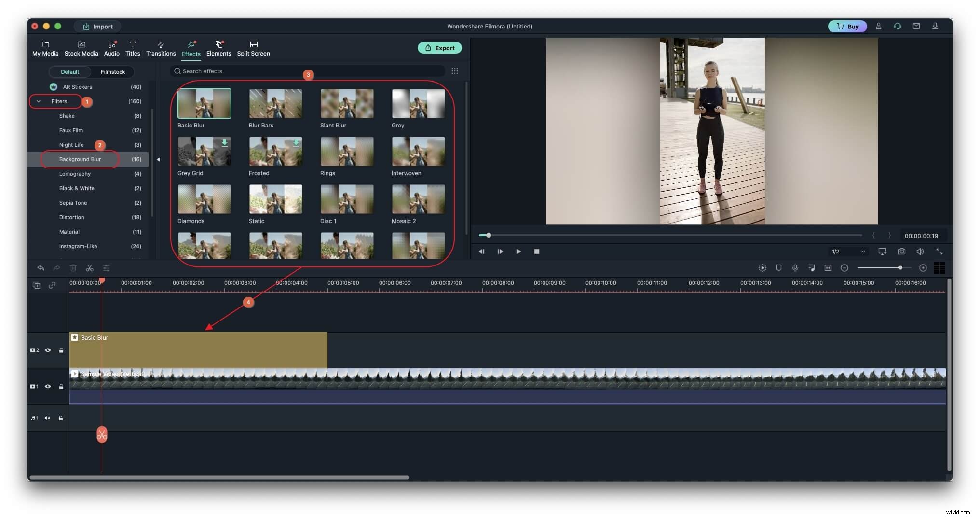Image resolution: width=980 pixels, height=517 pixels.
Task: Mute the audio track with the speaker icon
Action: pos(47,418)
